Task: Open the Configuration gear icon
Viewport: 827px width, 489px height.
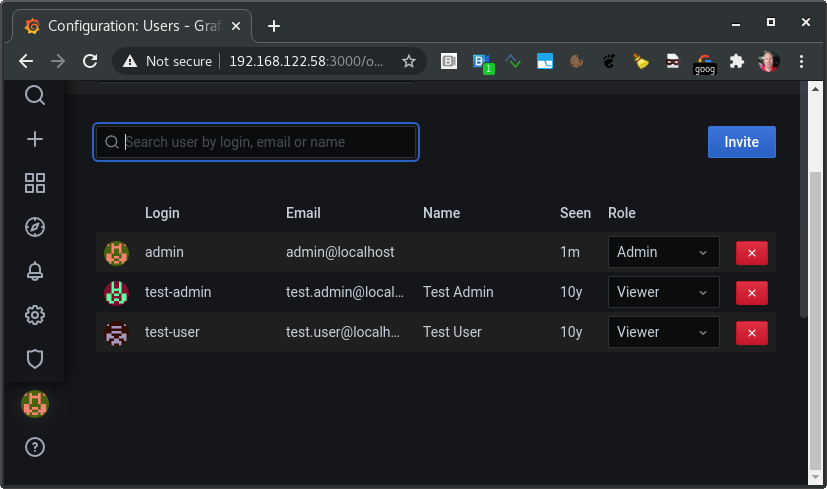Action: pyautogui.click(x=35, y=315)
